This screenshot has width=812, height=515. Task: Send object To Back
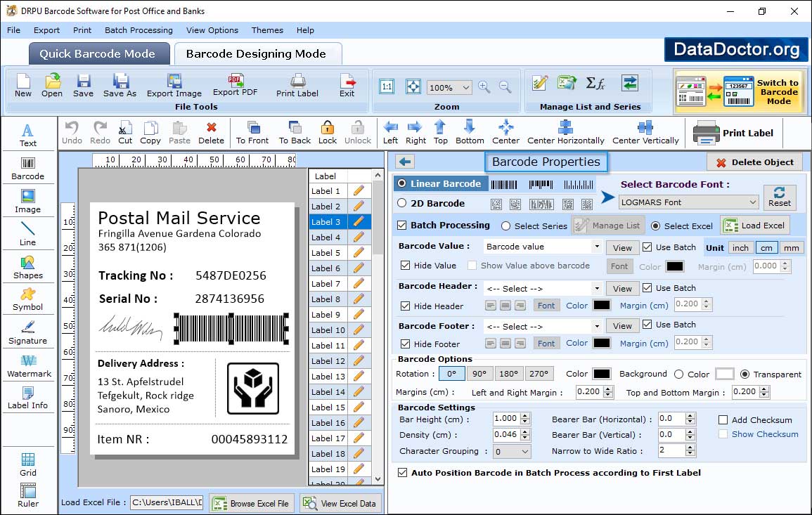point(295,133)
